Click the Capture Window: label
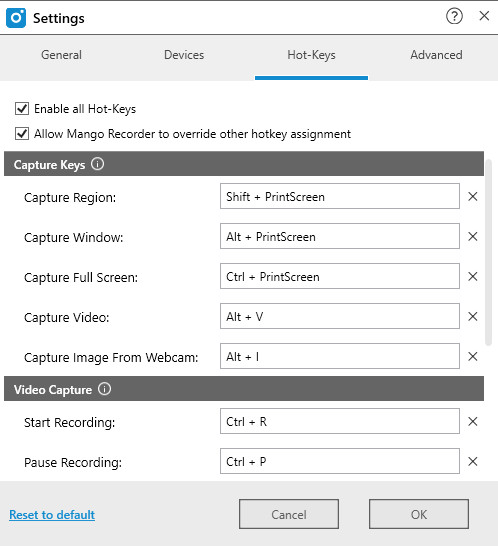Viewport: 498px width, 546px height. point(73,237)
